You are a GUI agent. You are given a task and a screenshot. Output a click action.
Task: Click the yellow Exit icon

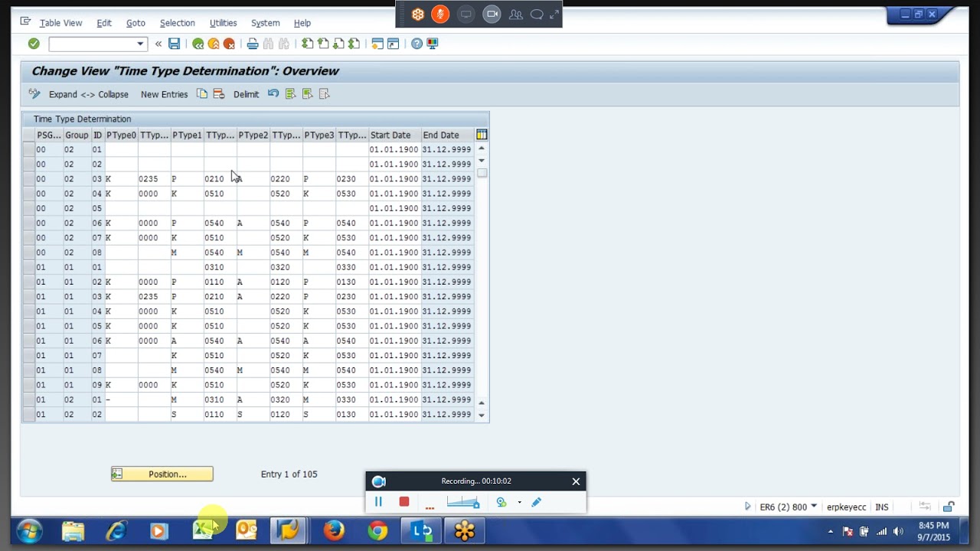click(214, 44)
